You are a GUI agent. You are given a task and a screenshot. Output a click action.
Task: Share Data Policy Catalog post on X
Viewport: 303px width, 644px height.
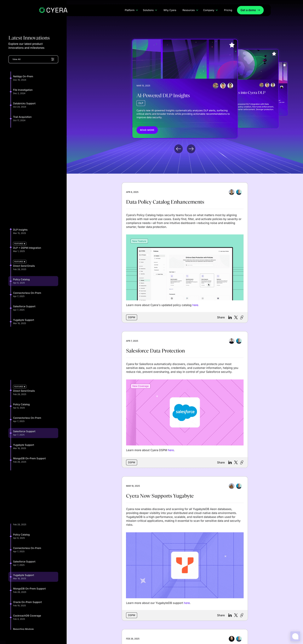[x=236, y=318]
